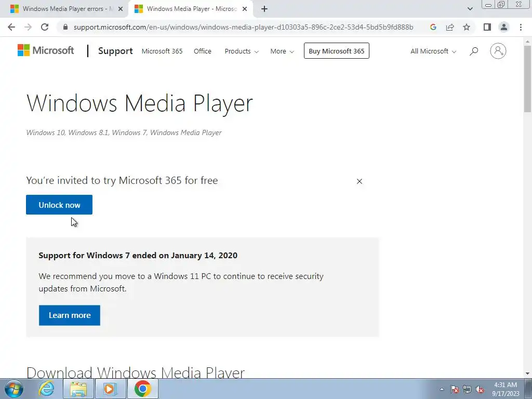Expand the All Microsoft menu

(433, 51)
